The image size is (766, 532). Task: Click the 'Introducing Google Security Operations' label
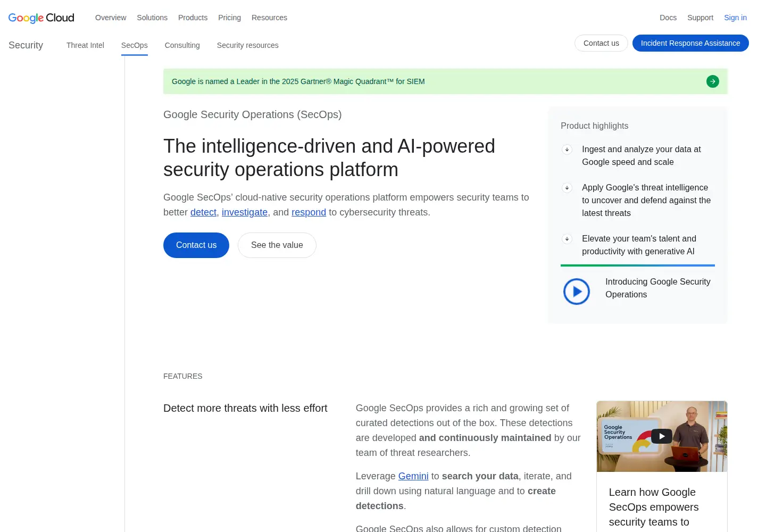658,288
